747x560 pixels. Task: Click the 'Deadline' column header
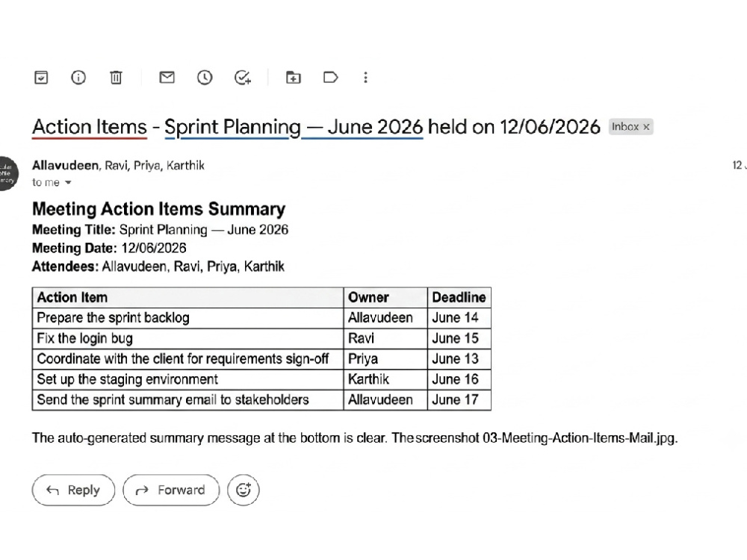click(459, 298)
